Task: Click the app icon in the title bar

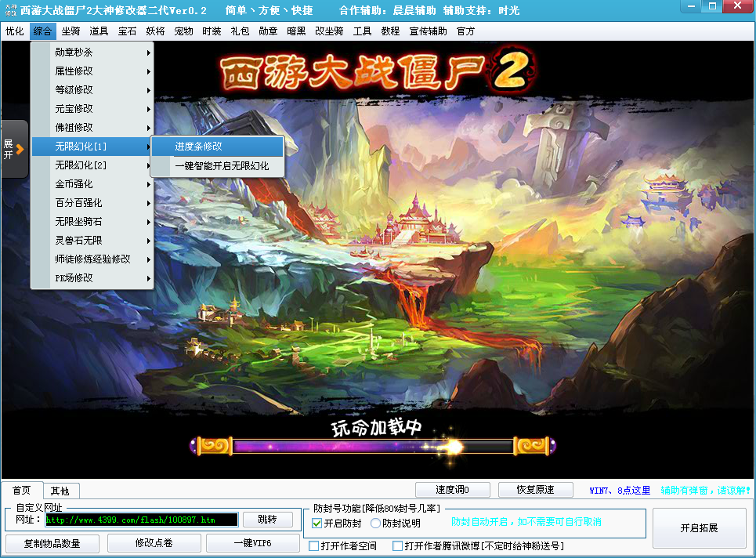Action: [11, 10]
